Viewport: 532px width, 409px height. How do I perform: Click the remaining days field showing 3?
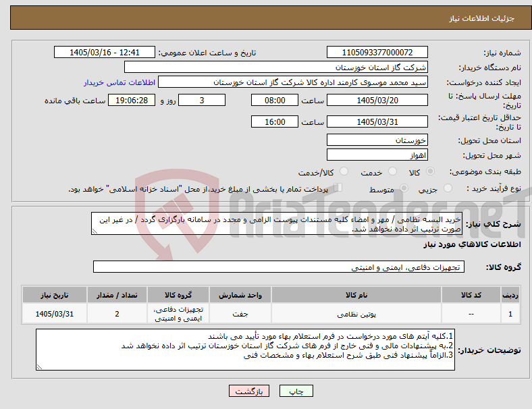202,101
